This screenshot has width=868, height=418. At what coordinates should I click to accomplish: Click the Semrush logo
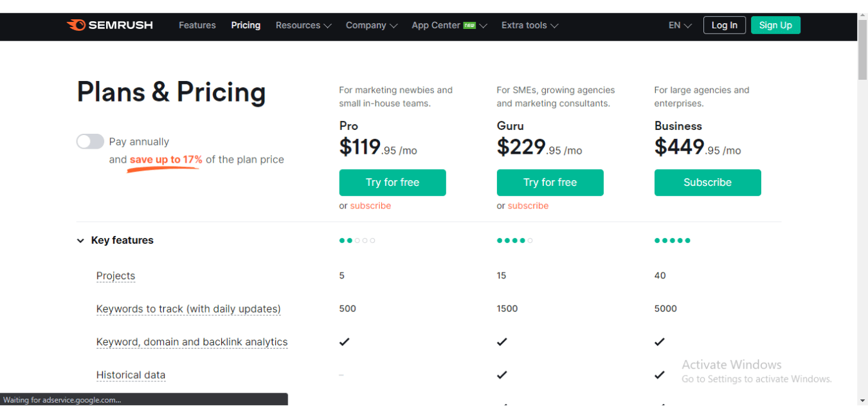[109, 25]
